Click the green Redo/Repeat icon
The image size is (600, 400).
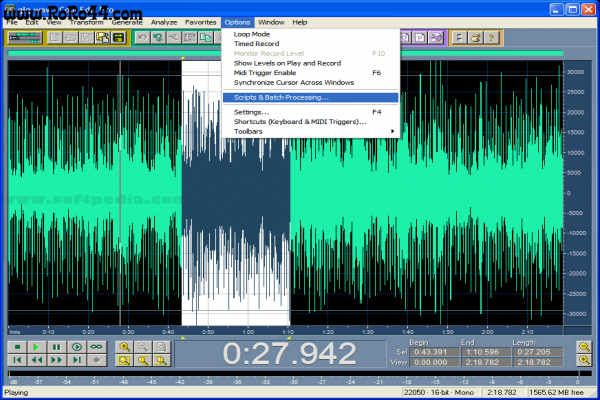point(158,38)
